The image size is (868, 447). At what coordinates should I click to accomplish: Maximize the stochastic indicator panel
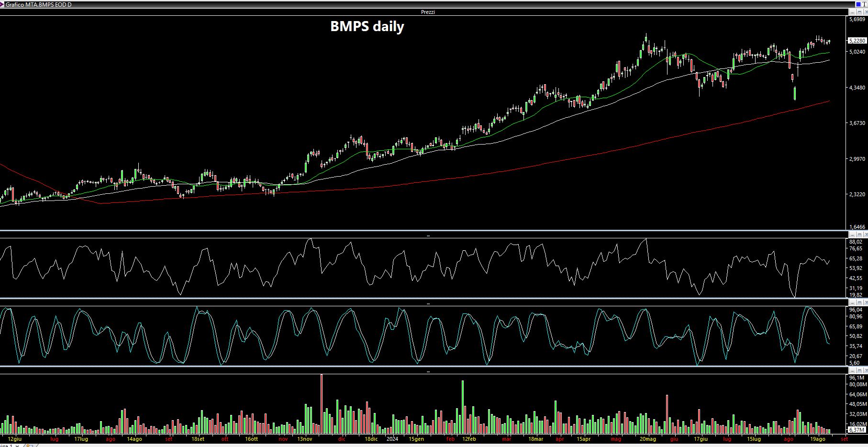point(859,302)
